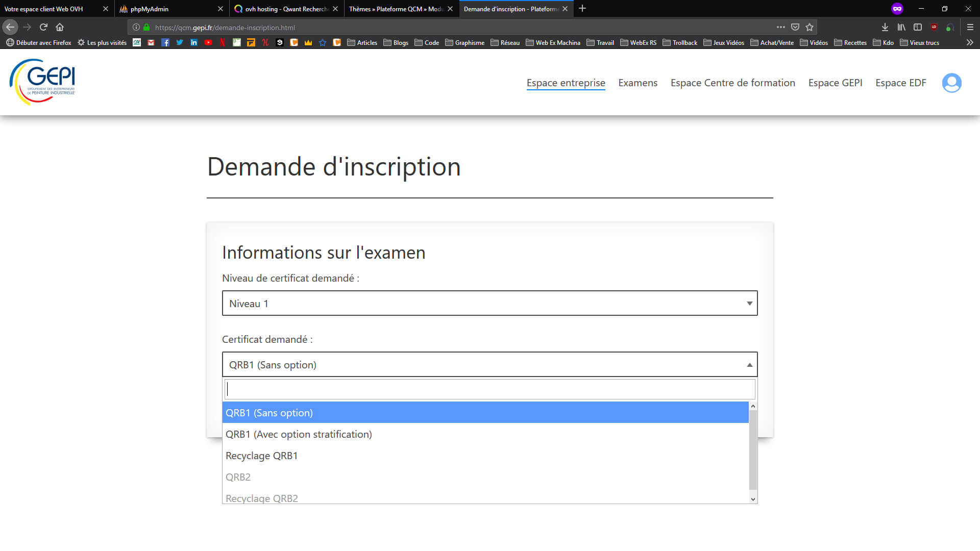The height and width of the screenshot is (551, 980).
Task: Open Les plus visités bookmark
Action: pyautogui.click(x=102, y=43)
